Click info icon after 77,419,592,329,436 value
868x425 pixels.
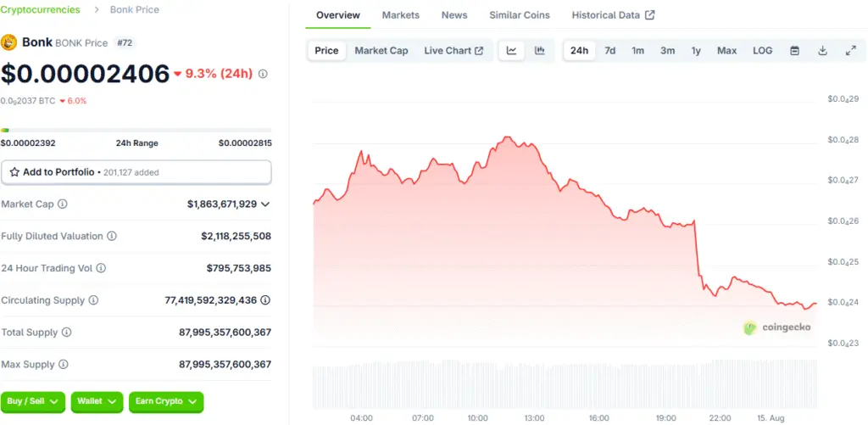click(265, 300)
